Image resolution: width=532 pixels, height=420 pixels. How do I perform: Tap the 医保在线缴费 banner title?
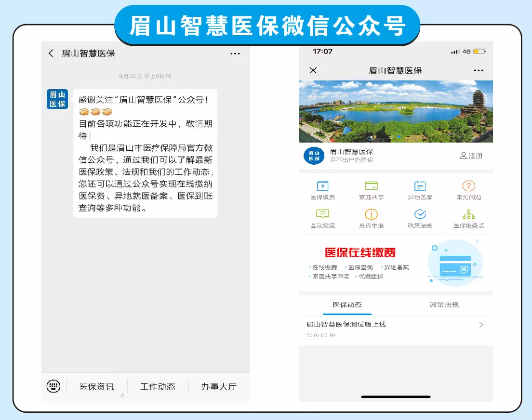[360, 252]
